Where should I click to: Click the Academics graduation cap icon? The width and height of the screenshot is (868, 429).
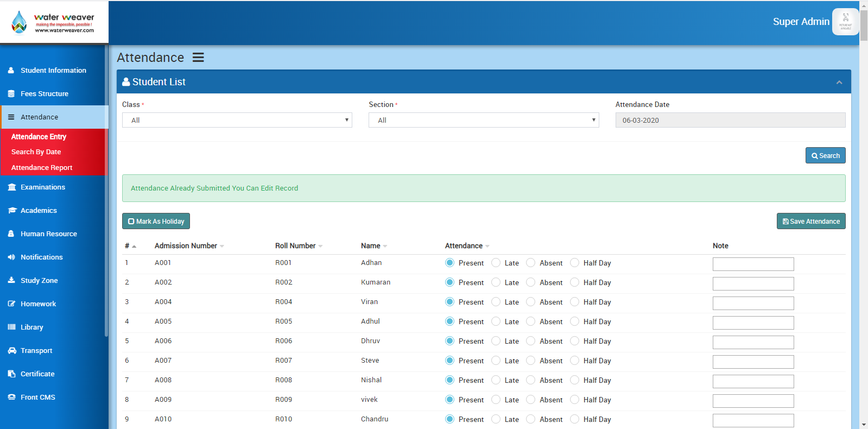(12, 211)
